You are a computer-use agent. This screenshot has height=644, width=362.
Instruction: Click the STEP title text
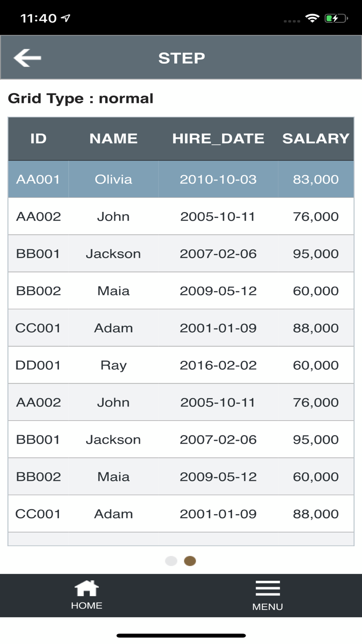tap(182, 58)
